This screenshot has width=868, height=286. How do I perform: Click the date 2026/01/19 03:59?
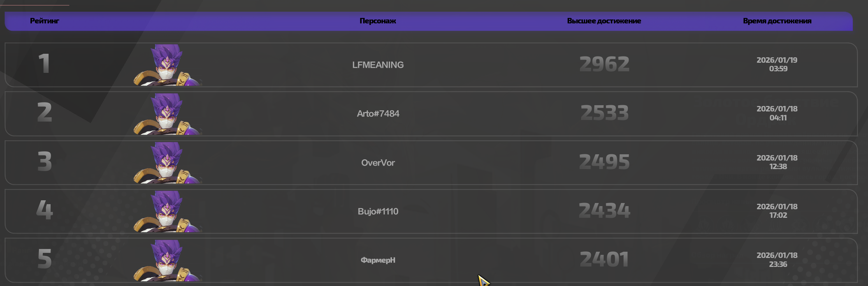777,64
